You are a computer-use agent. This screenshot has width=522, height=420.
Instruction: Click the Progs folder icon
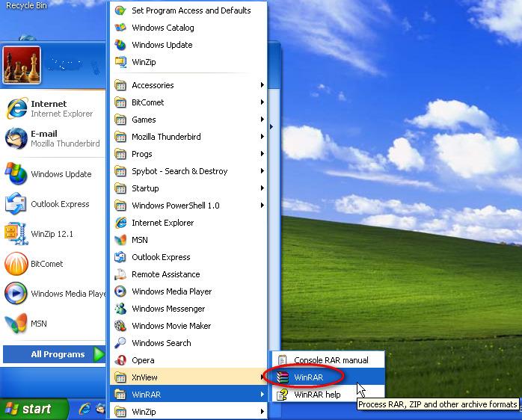[x=120, y=154]
